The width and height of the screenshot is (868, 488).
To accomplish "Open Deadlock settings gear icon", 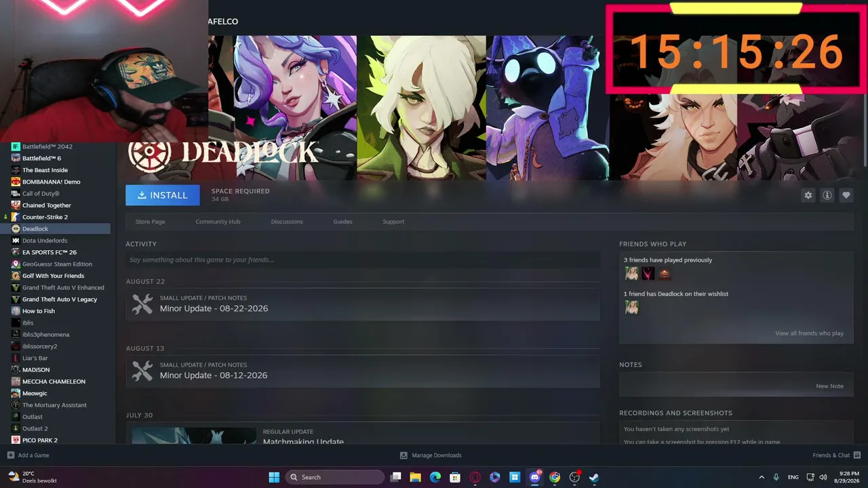I will [x=808, y=195].
